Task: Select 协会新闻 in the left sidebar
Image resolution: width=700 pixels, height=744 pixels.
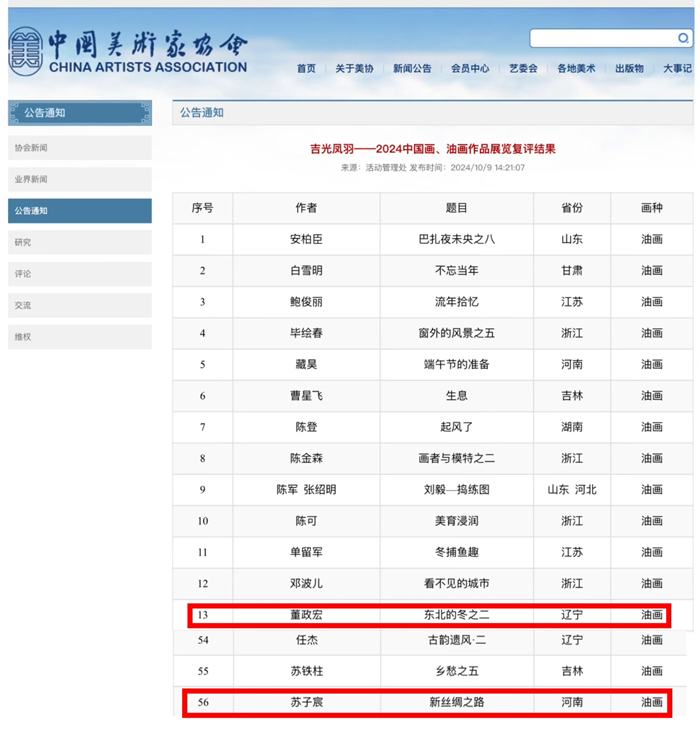Action: tap(80, 148)
